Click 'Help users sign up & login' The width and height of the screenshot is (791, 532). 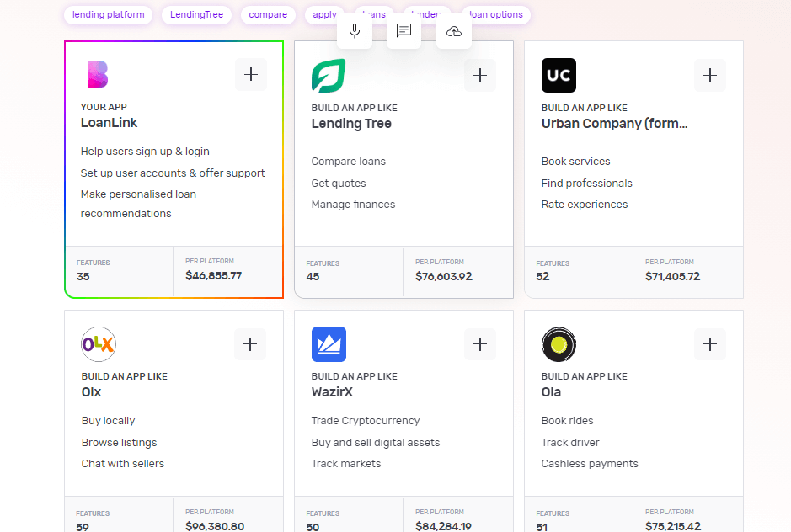[145, 152]
